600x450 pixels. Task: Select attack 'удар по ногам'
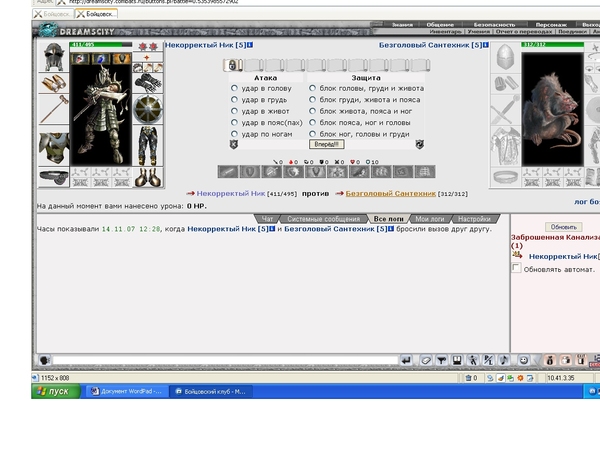[x=234, y=134]
